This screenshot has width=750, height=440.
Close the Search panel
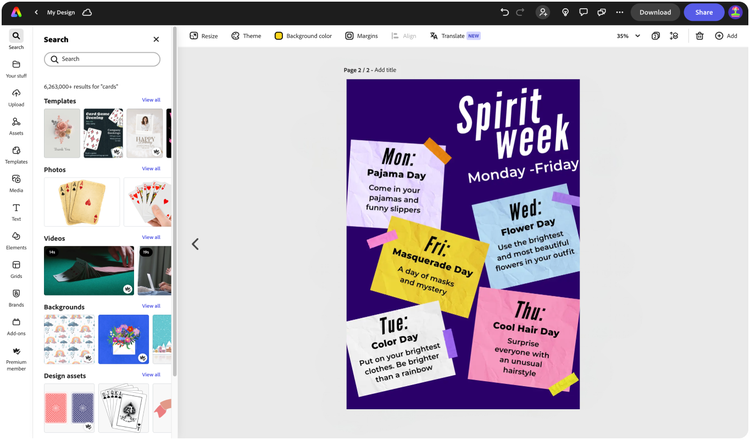pyautogui.click(x=156, y=39)
